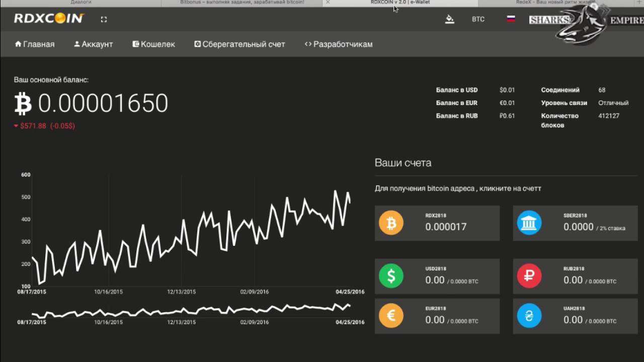
Task: Open the BTC currency selector
Action: [478, 19]
